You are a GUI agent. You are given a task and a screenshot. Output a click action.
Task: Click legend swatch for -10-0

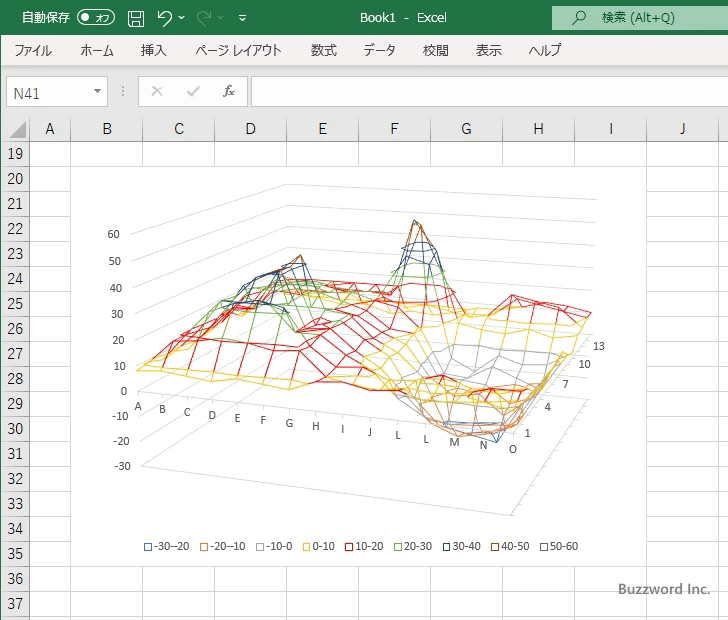click(x=260, y=547)
